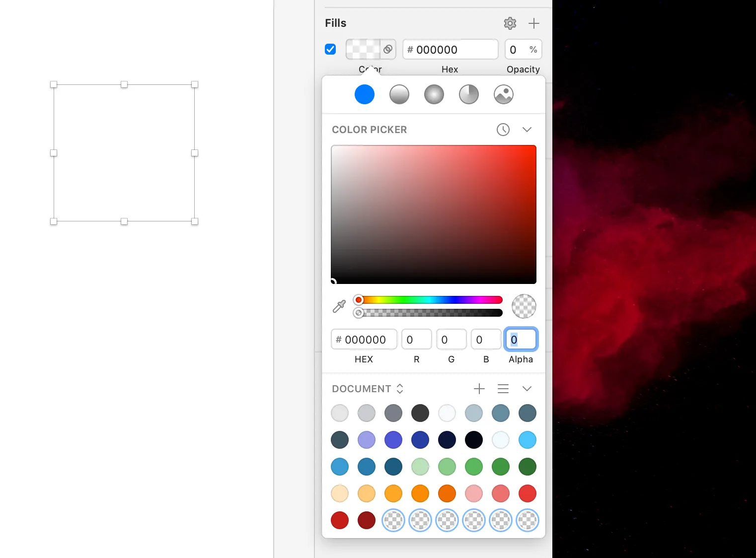This screenshot has height=558, width=756.
Task: Select the radial gradient fill type
Action: pyautogui.click(x=434, y=94)
